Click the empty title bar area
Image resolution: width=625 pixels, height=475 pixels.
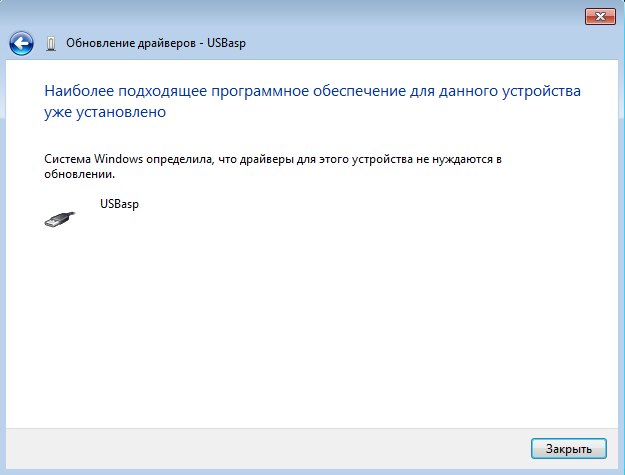click(x=399, y=40)
